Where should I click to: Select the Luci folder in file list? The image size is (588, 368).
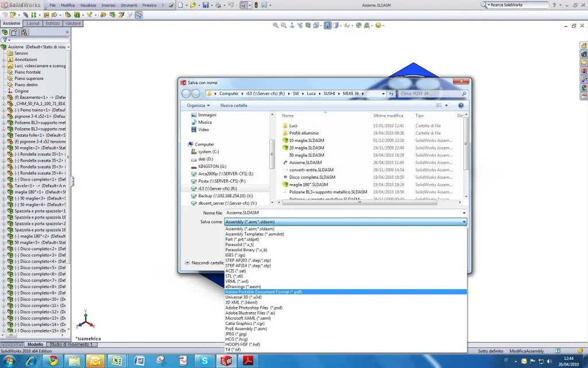293,126
